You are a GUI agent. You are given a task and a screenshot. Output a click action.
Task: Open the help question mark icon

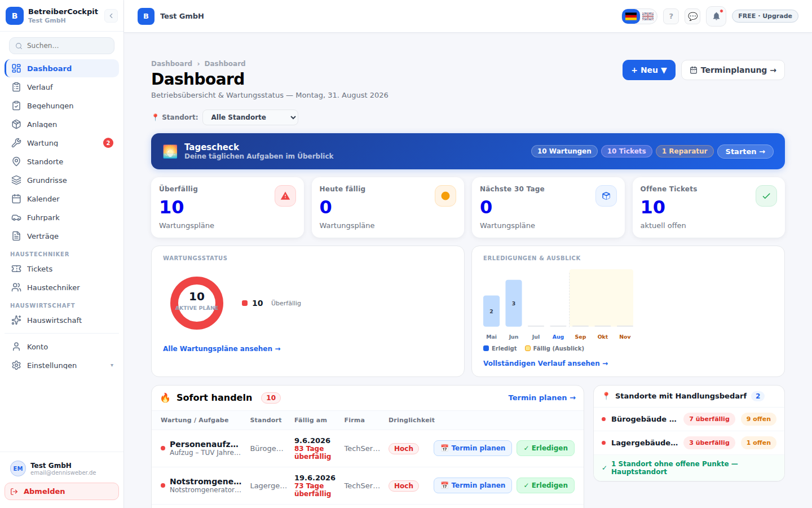point(671,16)
